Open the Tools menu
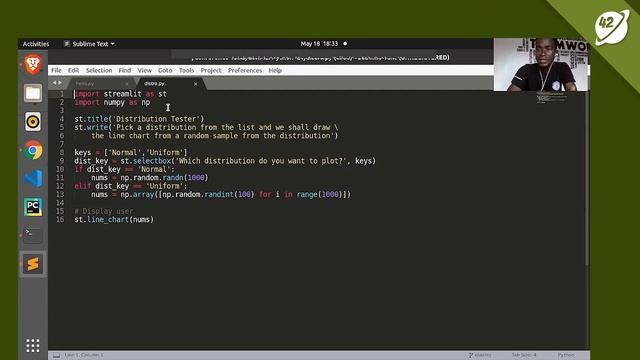The height and width of the screenshot is (360, 640). click(186, 70)
